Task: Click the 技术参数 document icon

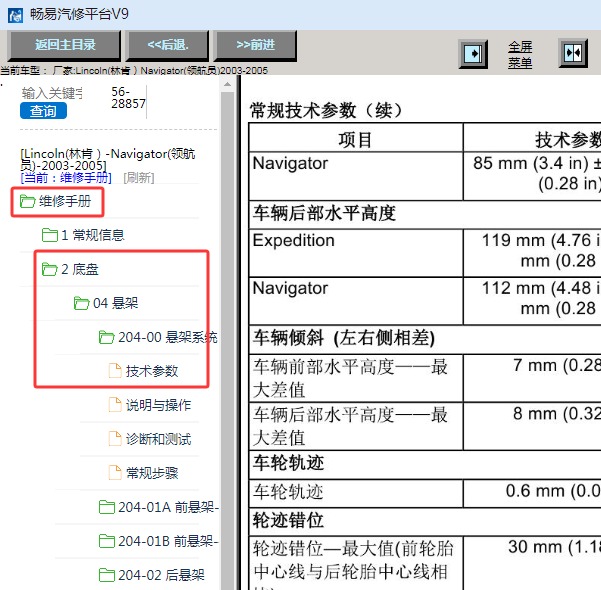Action: [115, 371]
